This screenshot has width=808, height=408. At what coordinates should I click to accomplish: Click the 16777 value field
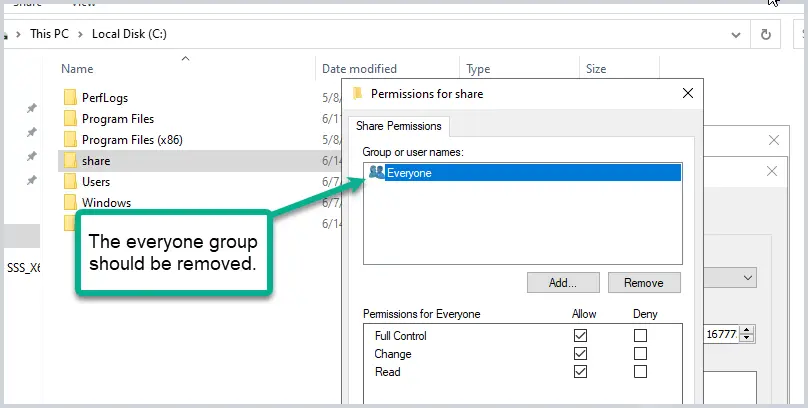722,334
